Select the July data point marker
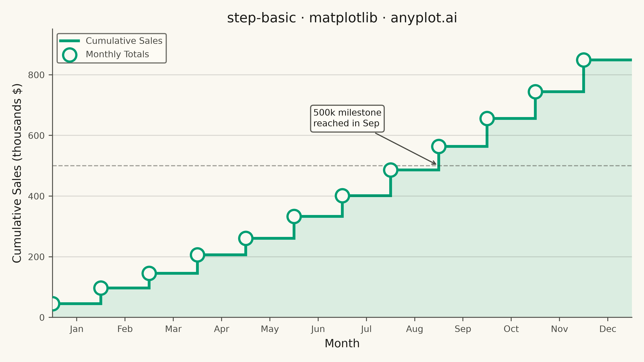The width and height of the screenshot is (644, 362). tap(342, 196)
